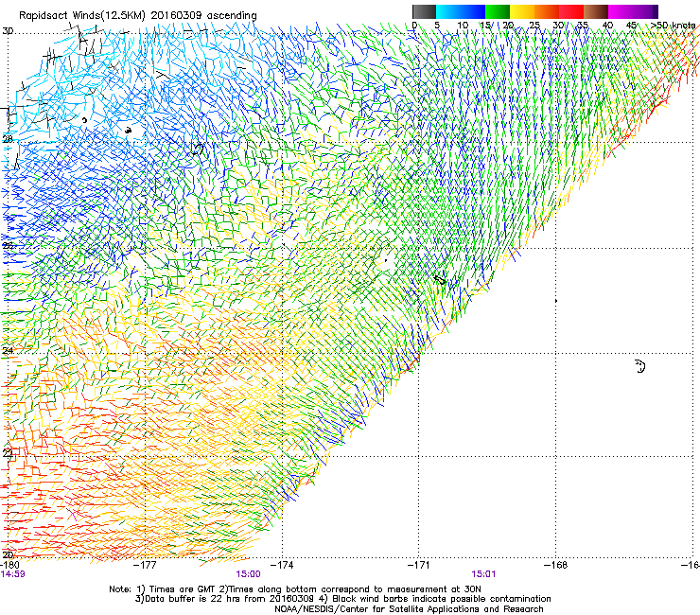Screen dimensions: 700x615
Task: Click the longitude label '-171'
Action: tap(419, 565)
